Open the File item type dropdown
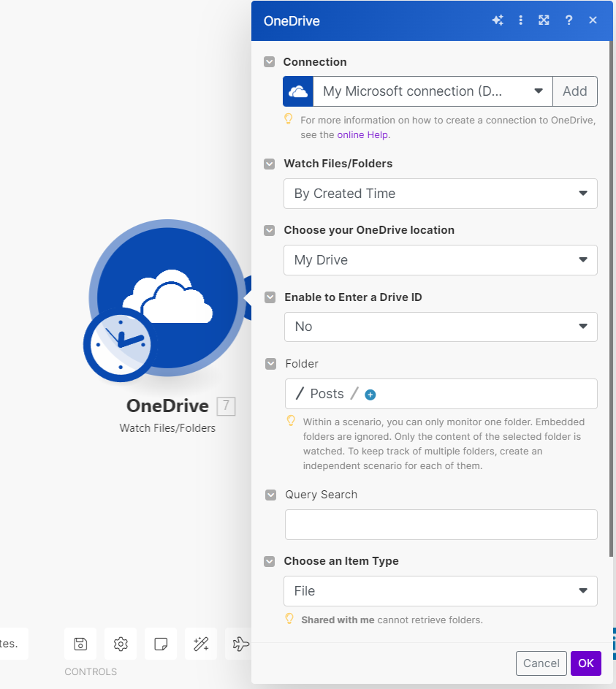 (440, 591)
